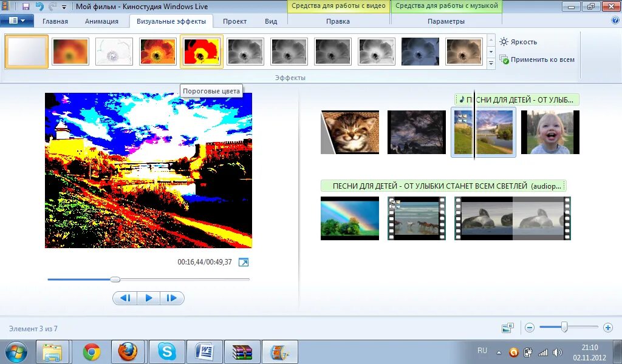Show hidden tray icons arrow
Viewport: 622px width, 364px height.
499,352
